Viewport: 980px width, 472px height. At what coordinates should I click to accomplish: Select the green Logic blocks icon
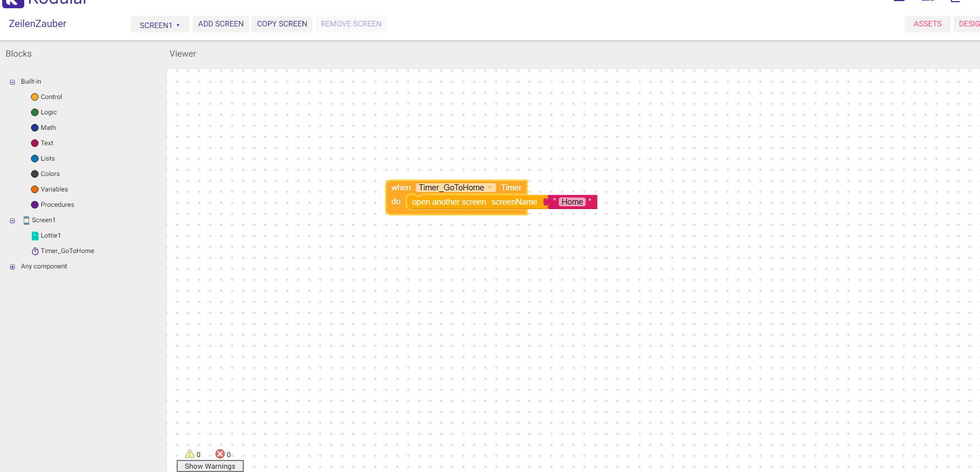click(x=35, y=112)
